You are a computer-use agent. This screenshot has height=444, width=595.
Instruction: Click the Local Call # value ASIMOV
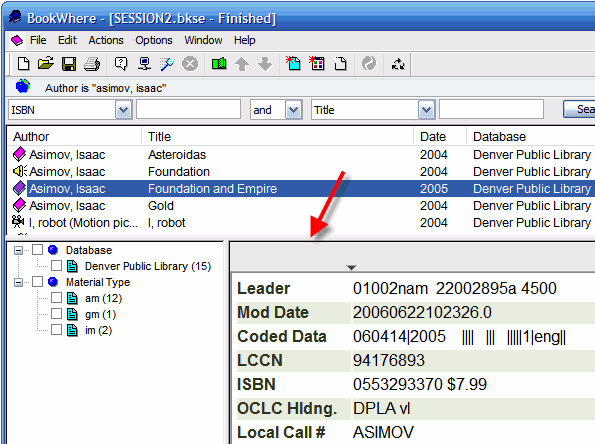pos(383,432)
